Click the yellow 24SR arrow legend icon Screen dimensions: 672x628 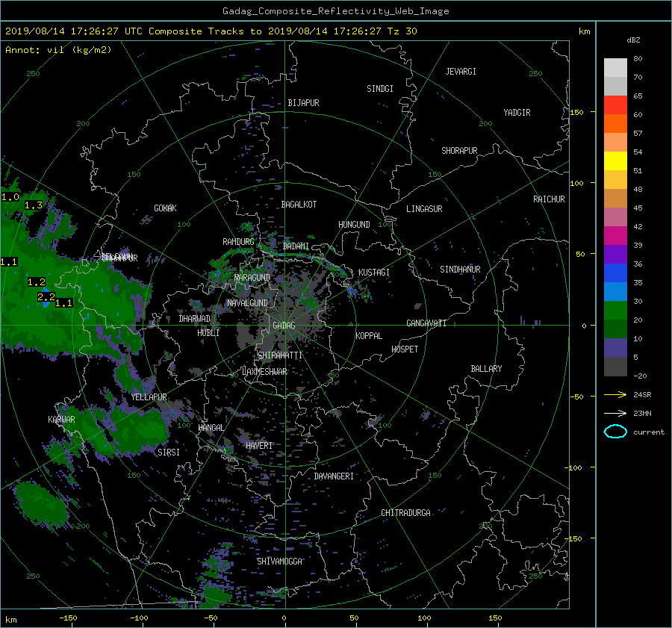coord(615,394)
